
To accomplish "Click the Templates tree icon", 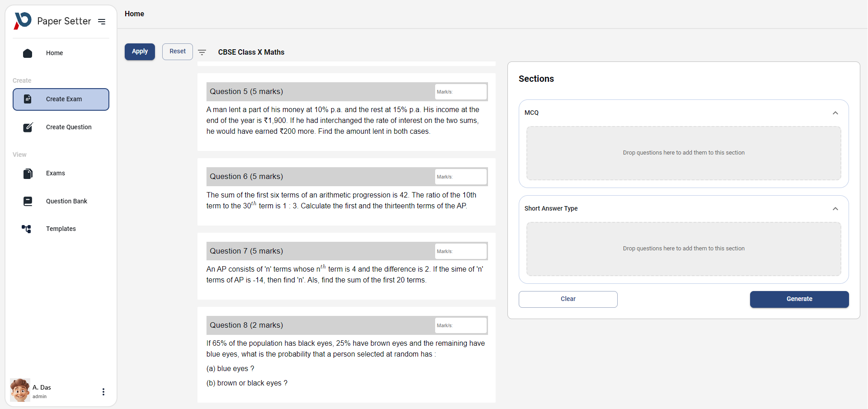I will [27, 229].
